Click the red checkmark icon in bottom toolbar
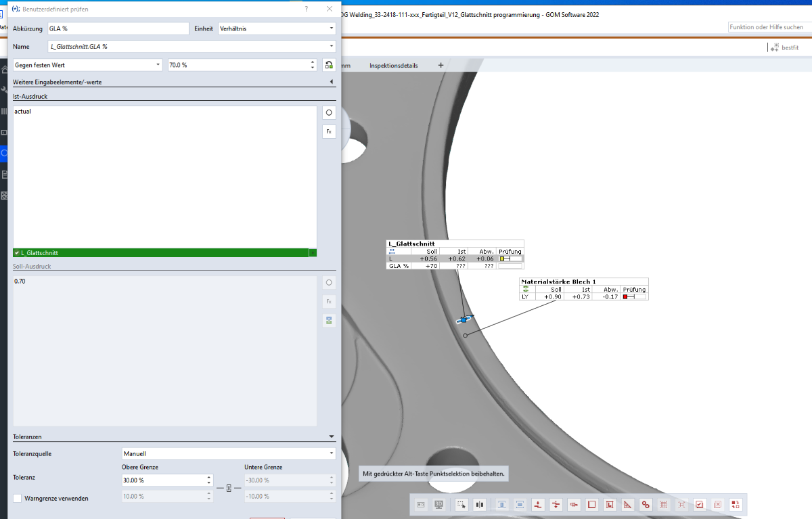This screenshot has height=519, width=812. (700, 504)
